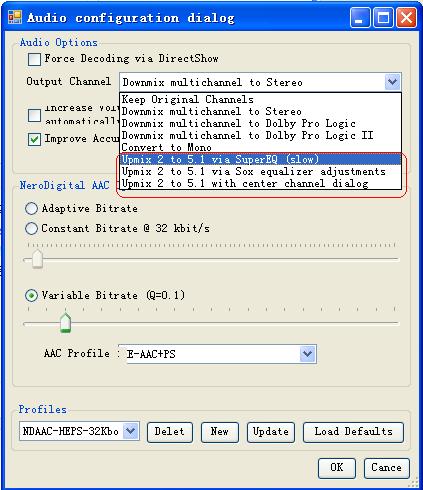The width and height of the screenshot is (423, 490).
Task: Choose Constant Bitrate @ 32 kbit/s option
Action: pos(31,228)
